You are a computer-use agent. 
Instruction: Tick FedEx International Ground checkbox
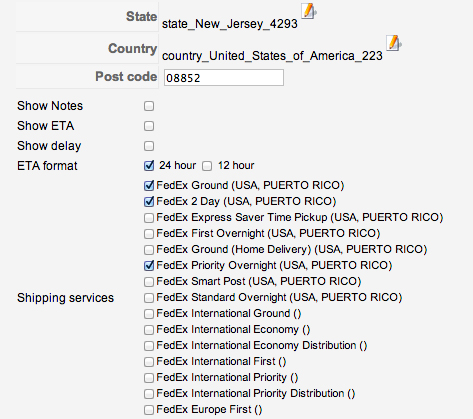pyautogui.click(x=149, y=314)
